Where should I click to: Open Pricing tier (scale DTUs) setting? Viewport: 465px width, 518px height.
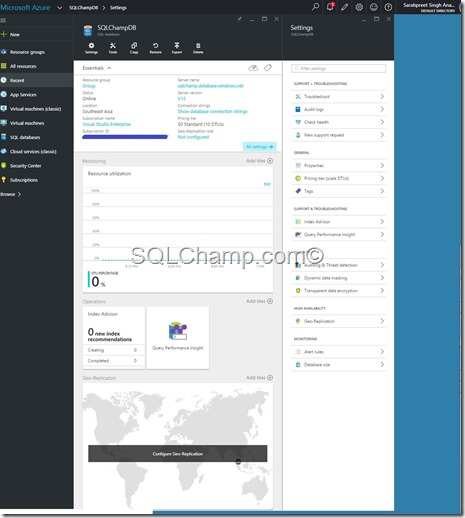[338, 178]
